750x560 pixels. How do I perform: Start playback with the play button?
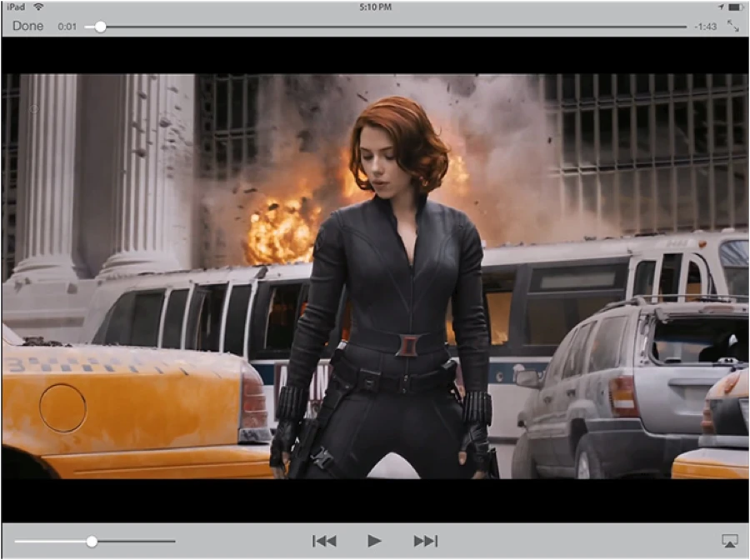pyautogui.click(x=374, y=541)
